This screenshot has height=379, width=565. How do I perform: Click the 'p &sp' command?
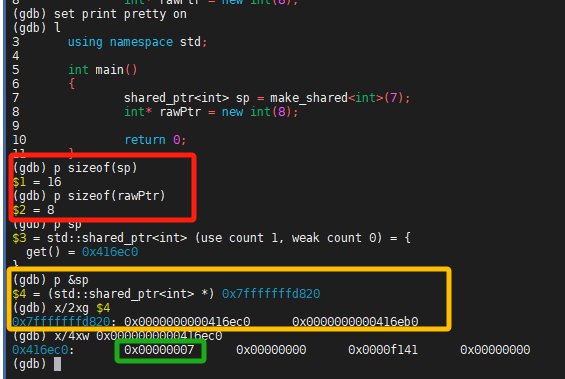pyautogui.click(x=51, y=280)
